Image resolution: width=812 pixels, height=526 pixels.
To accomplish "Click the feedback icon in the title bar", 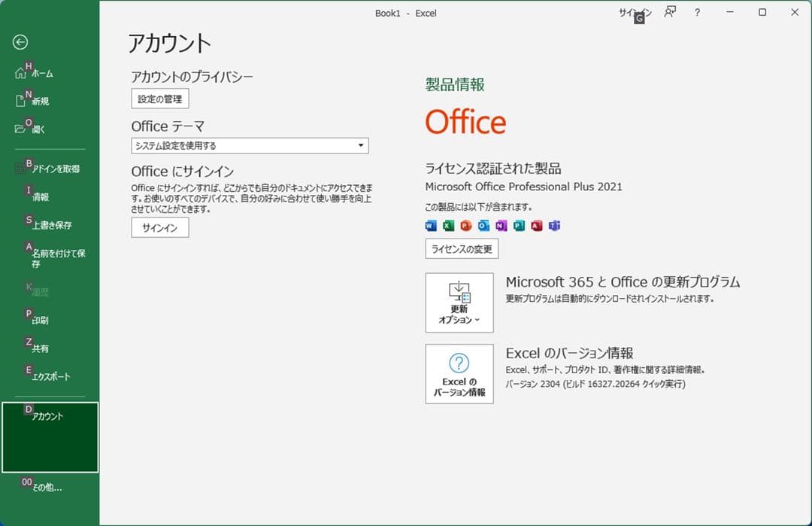I will tap(670, 12).
